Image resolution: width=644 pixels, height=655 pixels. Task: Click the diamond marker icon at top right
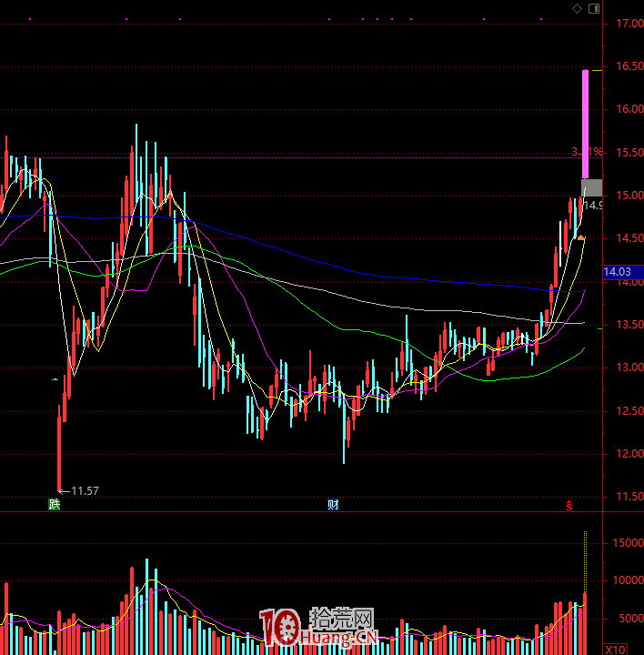click(x=577, y=8)
